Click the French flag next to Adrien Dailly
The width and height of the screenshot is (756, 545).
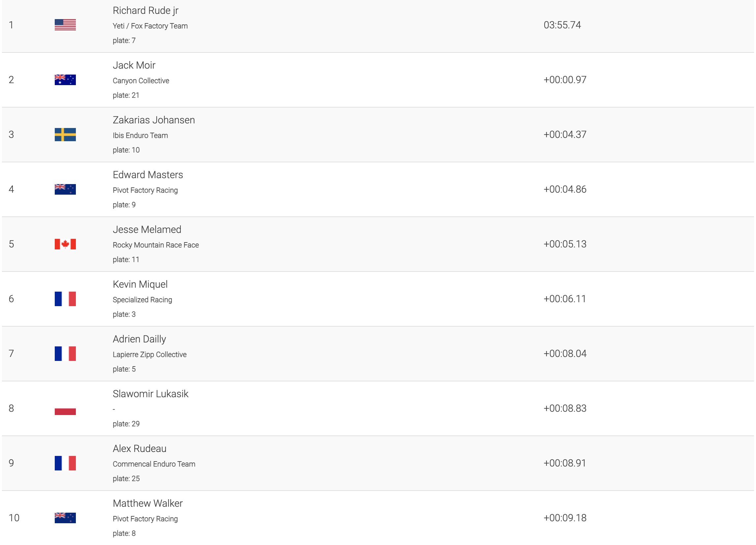click(65, 353)
